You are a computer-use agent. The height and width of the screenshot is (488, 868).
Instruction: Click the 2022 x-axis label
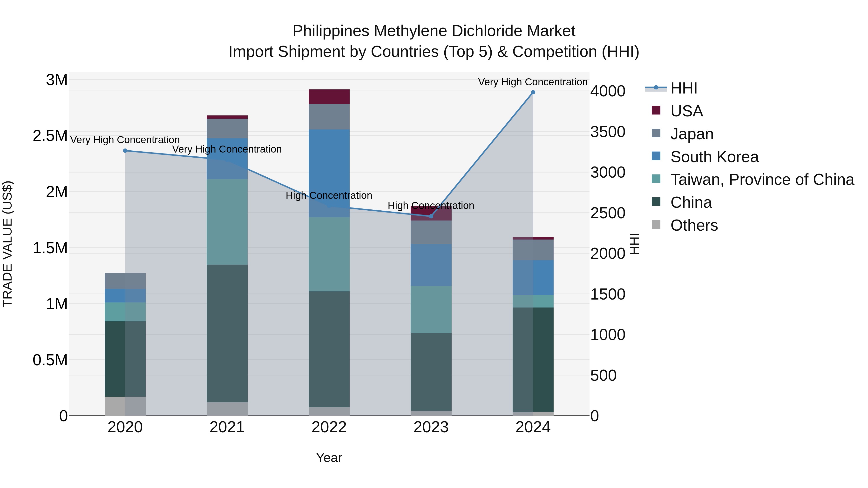pos(329,427)
